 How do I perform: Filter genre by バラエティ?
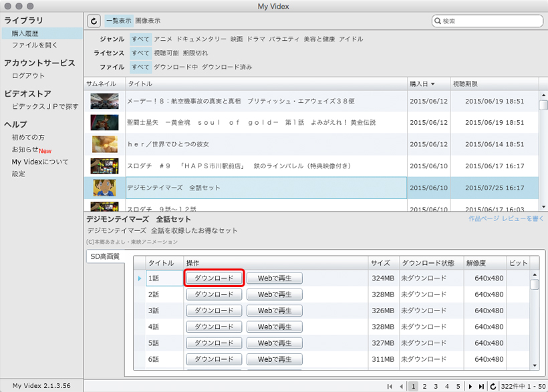click(x=284, y=39)
